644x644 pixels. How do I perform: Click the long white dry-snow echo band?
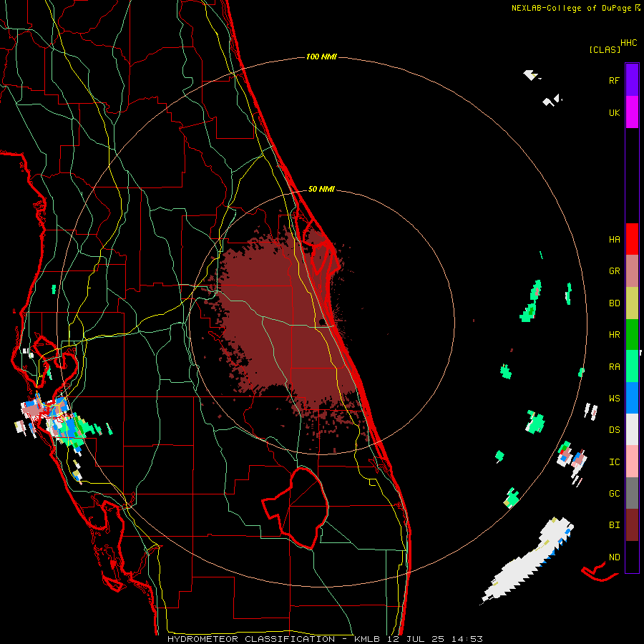click(x=528, y=560)
